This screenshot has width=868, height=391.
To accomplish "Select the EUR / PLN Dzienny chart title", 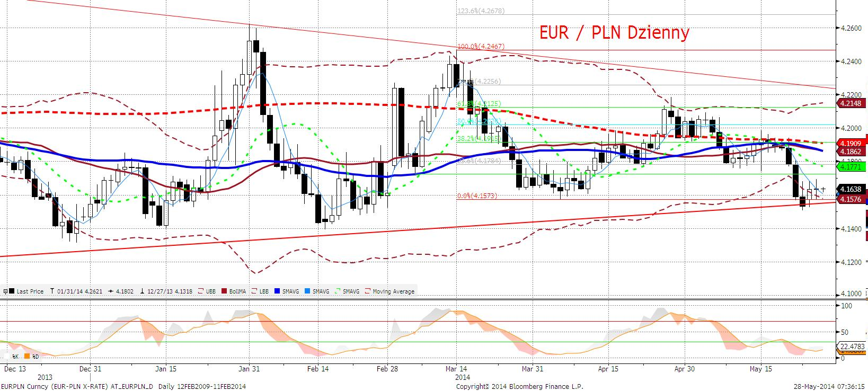I will point(614,33).
